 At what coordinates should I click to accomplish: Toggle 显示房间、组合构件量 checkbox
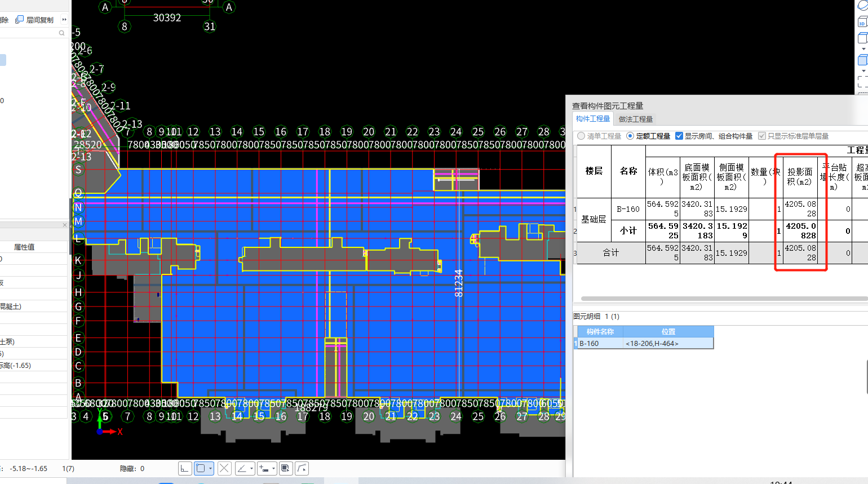[x=679, y=136]
